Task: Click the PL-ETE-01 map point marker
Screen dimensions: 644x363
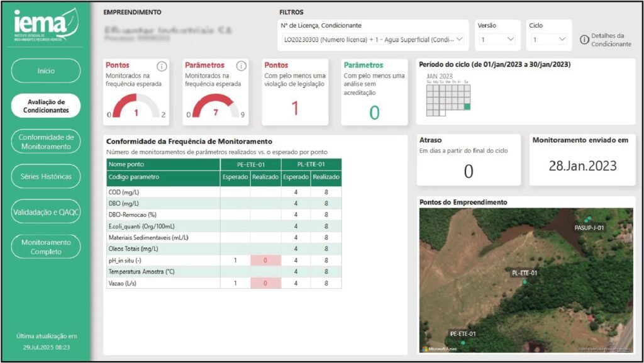Action: tap(525, 282)
